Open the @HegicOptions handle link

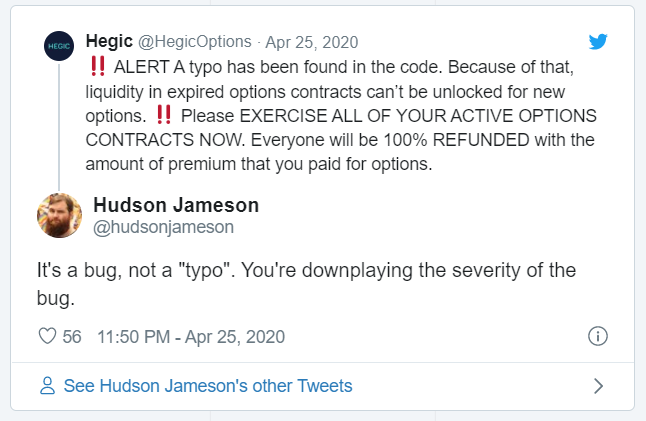pyautogui.click(x=194, y=42)
